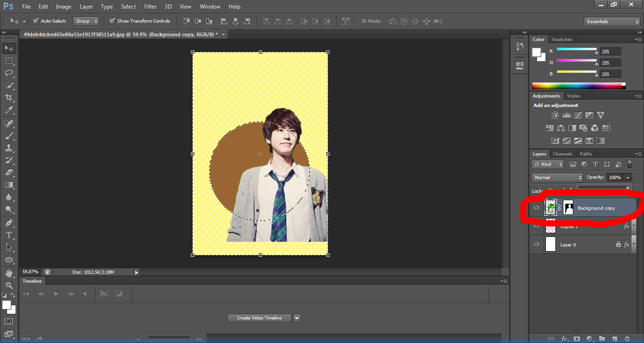The image size is (644, 343).
Task: Open the Filter menu
Action: [150, 7]
